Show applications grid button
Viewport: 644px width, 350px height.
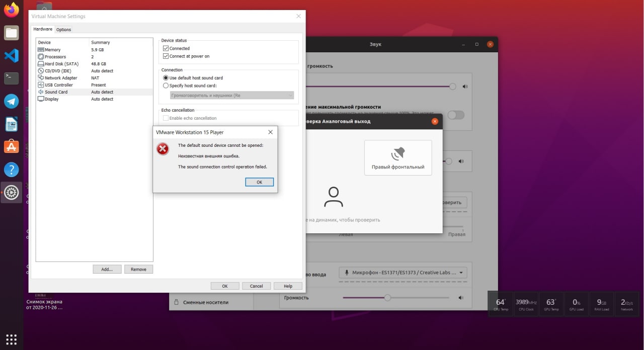(x=11, y=338)
